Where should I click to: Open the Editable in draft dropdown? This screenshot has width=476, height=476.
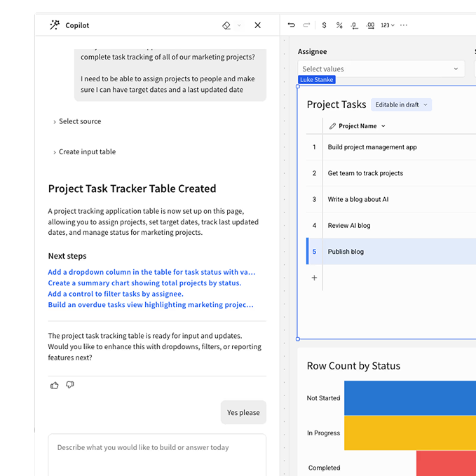click(401, 104)
